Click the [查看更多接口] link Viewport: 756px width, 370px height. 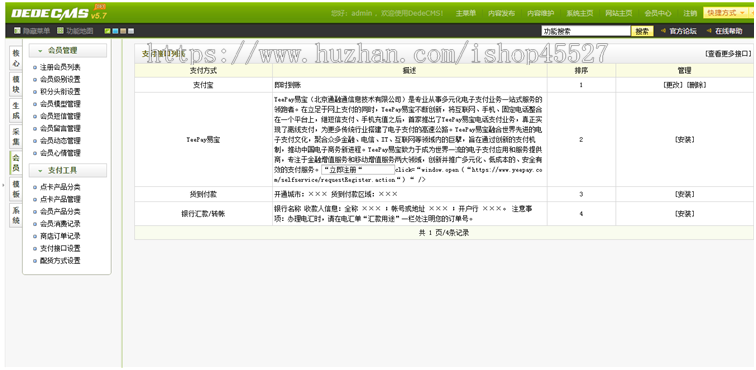(728, 54)
